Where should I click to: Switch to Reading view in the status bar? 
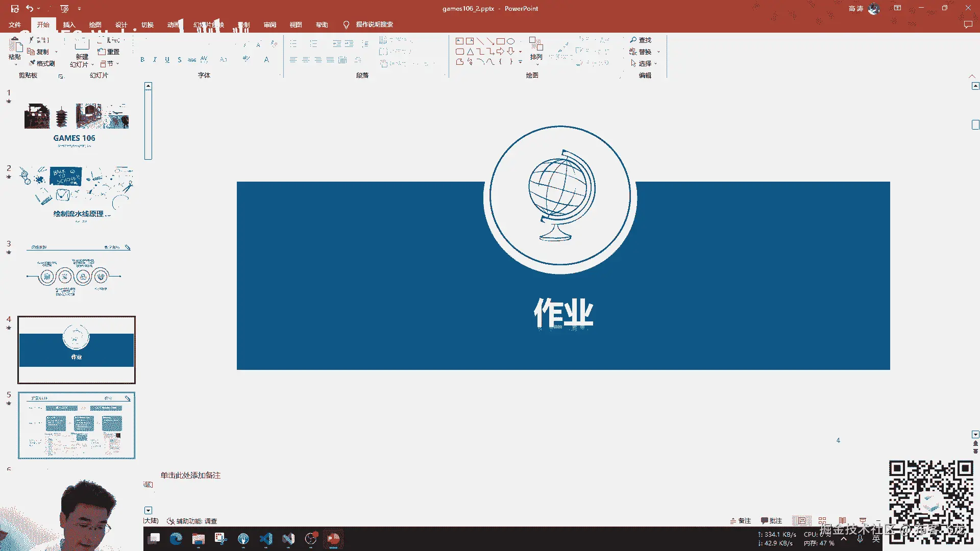click(x=842, y=521)
